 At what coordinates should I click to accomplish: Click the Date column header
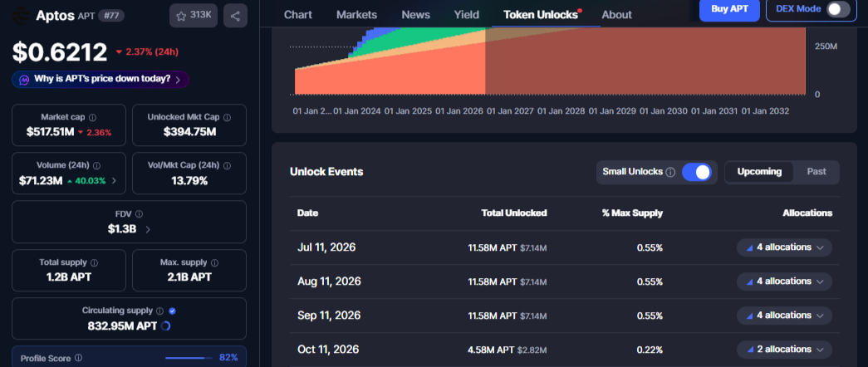coord(308,213)
